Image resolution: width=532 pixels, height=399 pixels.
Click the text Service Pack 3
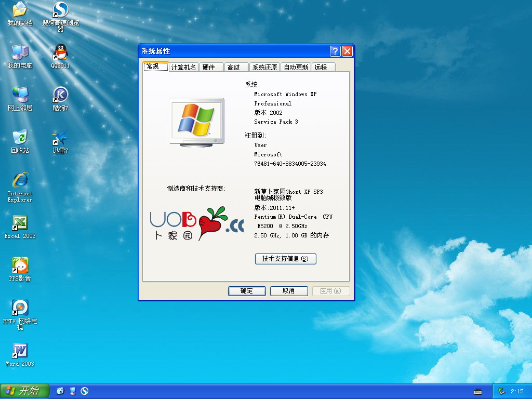[x=276, y=122]
